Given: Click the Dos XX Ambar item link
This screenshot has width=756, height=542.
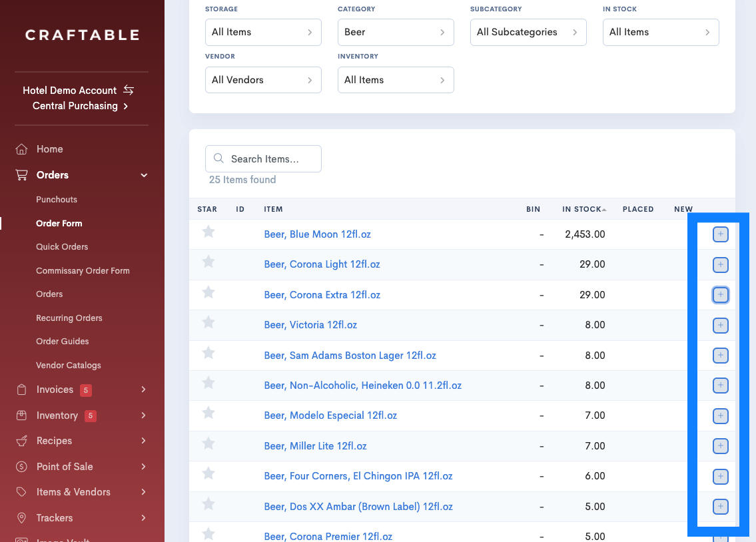Looking at the screenshot, I should tap(358, 507).
